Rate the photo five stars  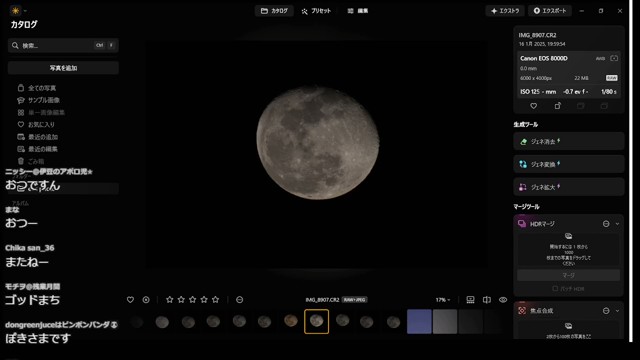(216, 300)
